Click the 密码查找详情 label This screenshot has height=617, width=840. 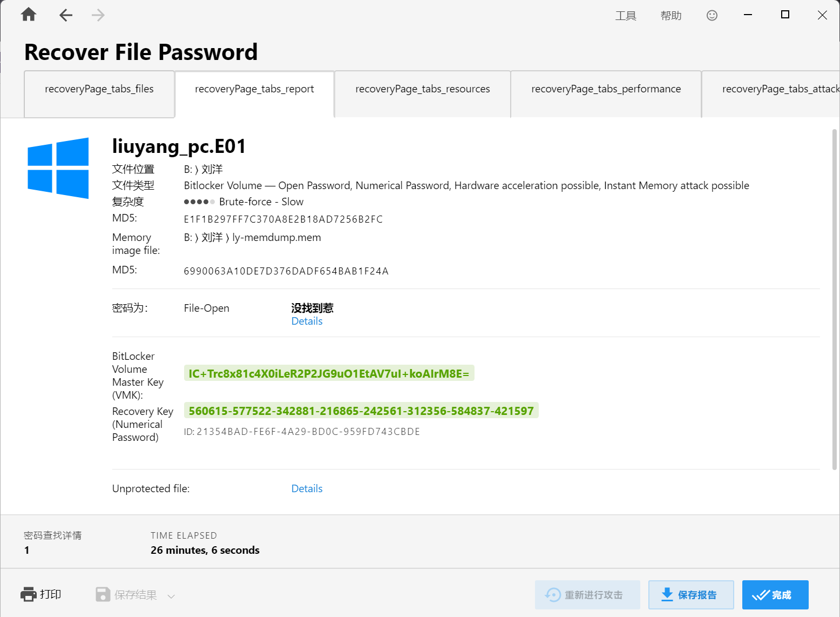pyautogui.click(x=53, y=535)
